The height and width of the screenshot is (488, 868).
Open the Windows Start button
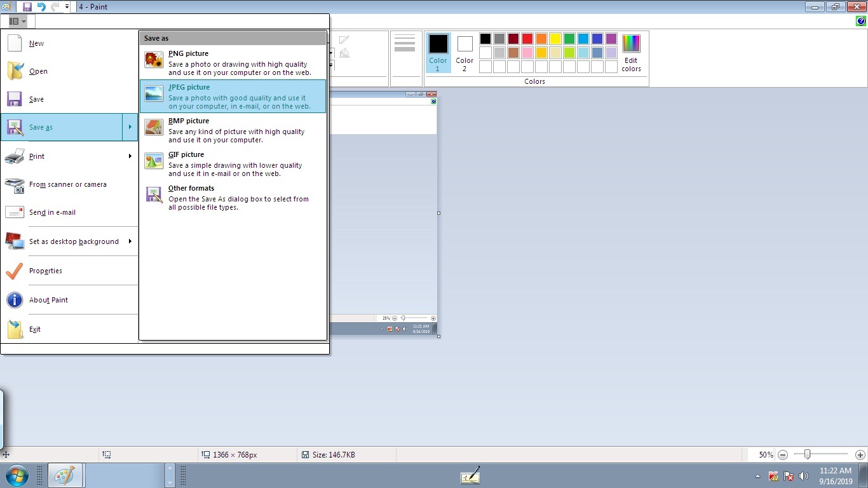pos(16,475)
